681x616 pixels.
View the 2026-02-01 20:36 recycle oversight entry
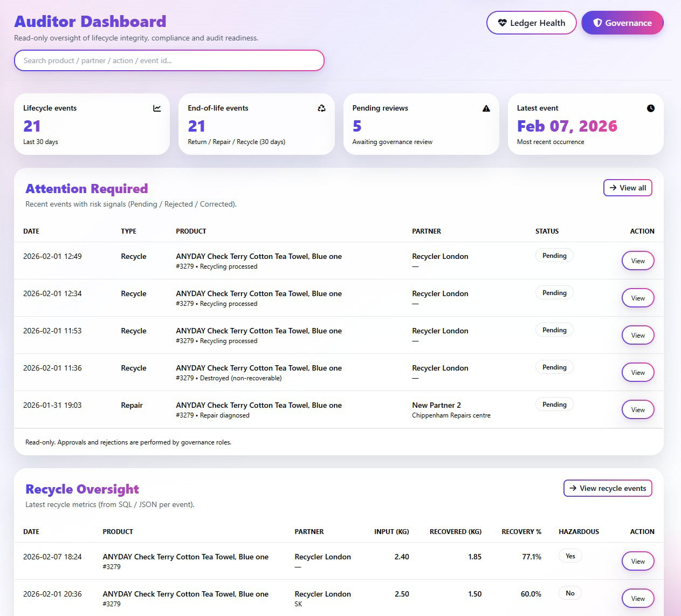click(638, 599)
